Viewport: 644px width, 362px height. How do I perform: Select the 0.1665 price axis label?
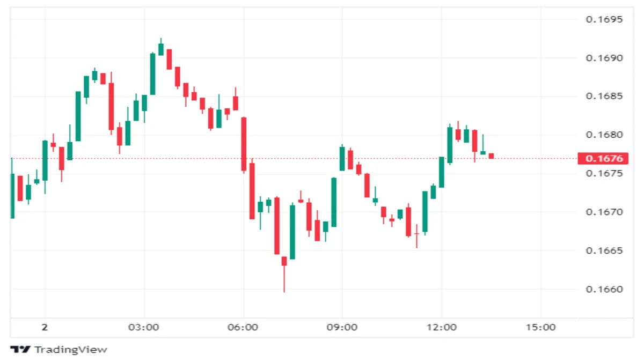point(604,251)
